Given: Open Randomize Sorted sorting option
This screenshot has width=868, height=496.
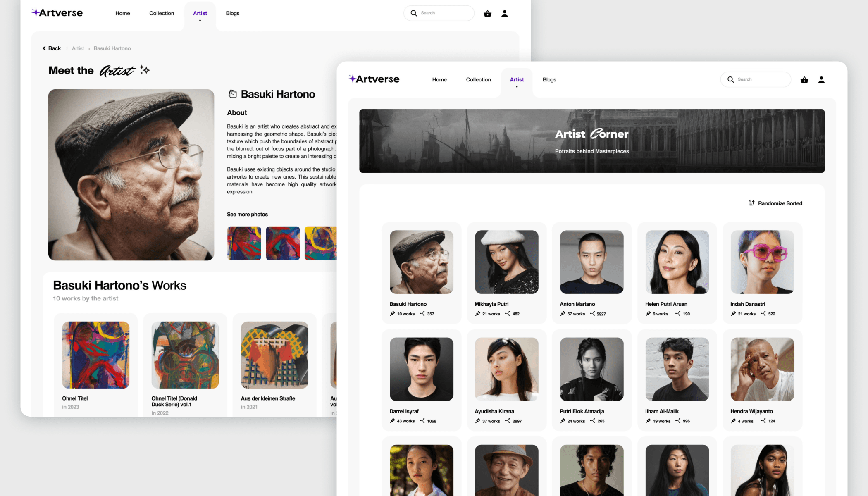Looking at the screenshot, I should click(780, 203).
